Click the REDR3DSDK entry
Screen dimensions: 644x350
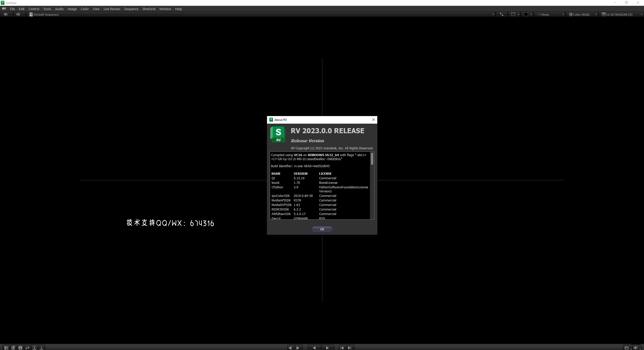pos(280,209)
